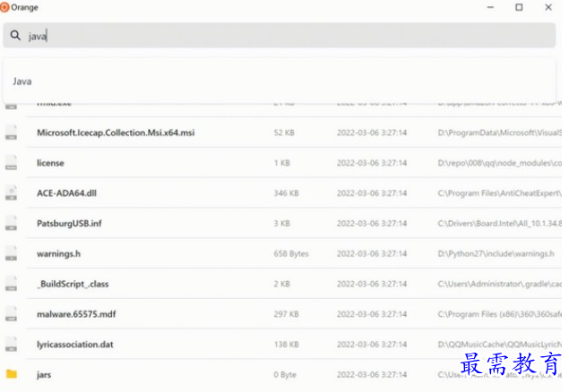This screenshot has height=392, width=569.
Task: Click the license file name
Action: [x=50, y=163]
